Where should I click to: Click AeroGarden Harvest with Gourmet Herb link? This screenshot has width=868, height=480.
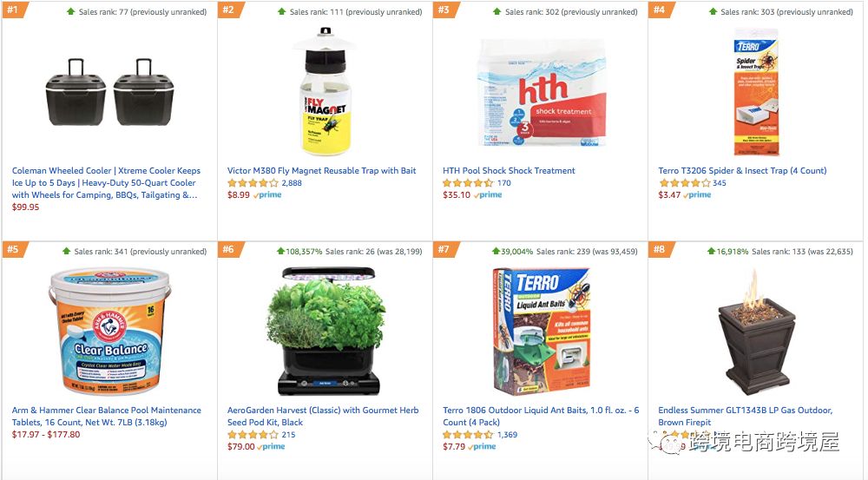323,416
